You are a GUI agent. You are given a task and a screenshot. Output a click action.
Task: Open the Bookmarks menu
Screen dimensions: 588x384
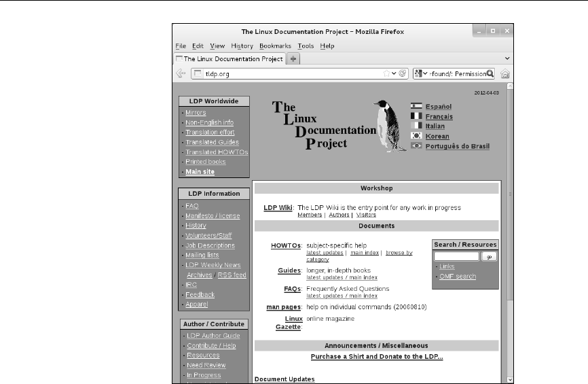(x=275, y=46)
